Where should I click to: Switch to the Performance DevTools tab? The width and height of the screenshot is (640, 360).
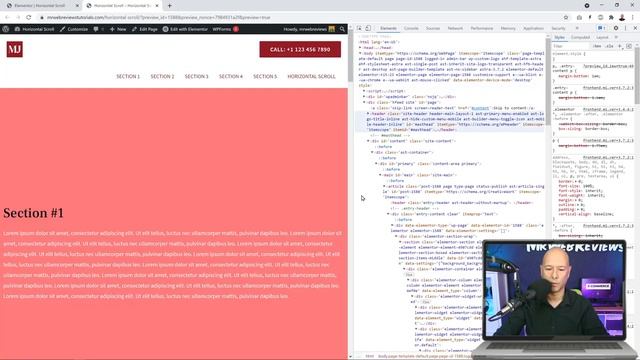482,28
